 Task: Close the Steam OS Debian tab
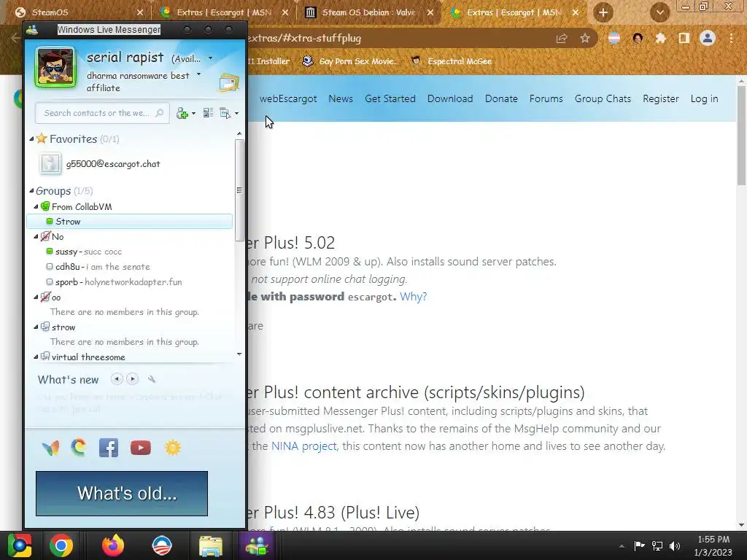click(430, 12)
